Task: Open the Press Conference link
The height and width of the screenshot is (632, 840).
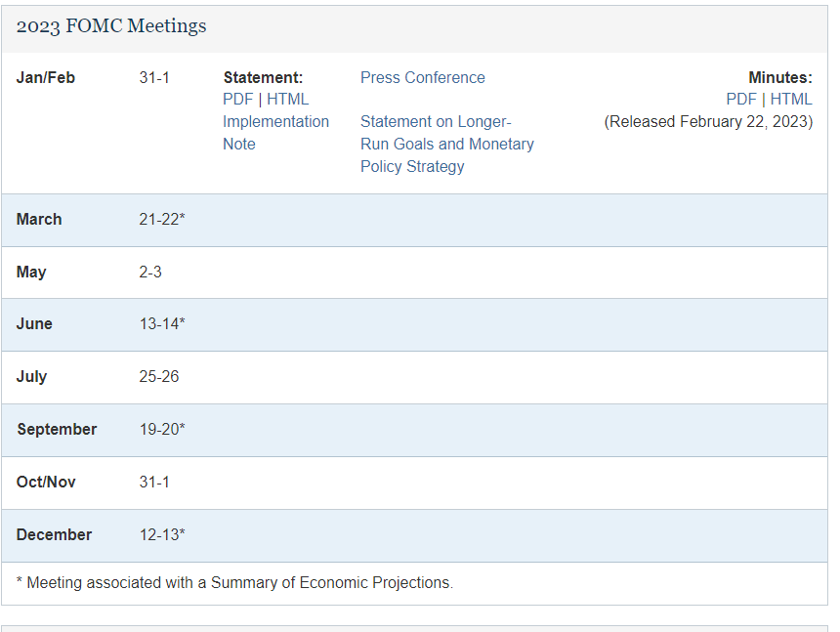Action: [422, 78]
